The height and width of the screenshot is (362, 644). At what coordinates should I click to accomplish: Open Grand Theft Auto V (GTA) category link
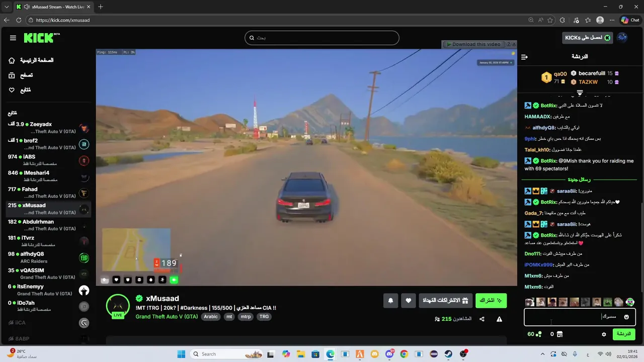tap(167, 317)
